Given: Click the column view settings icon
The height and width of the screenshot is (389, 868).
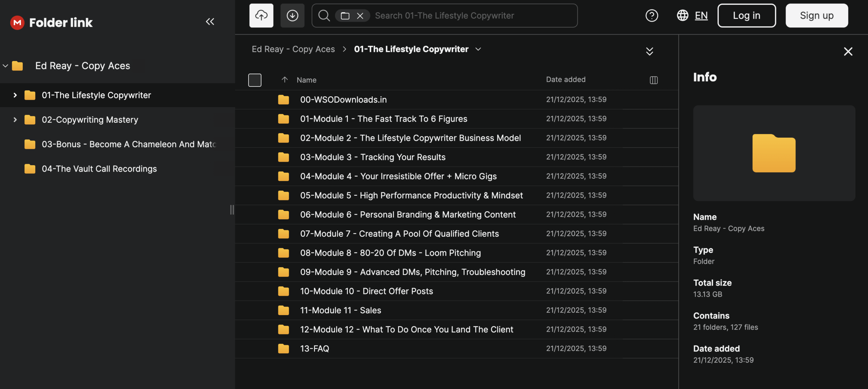Looking at the screenshot, I should pyautogui.click(x=653, y=80).
